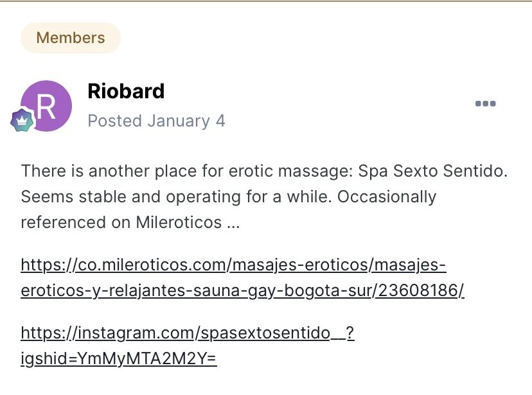Select the Members group badge

click(x=71, y=38)
